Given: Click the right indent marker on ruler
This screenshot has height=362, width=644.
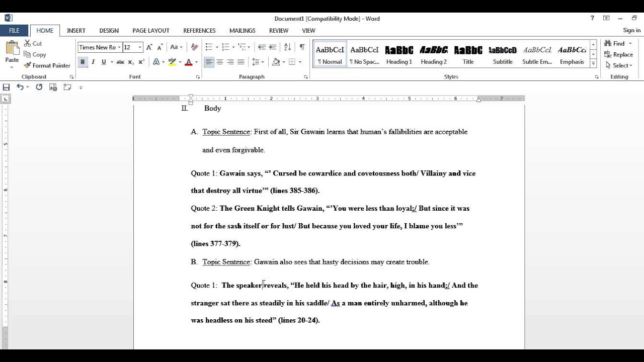Looking at the screenshot, I should [478, 100].
